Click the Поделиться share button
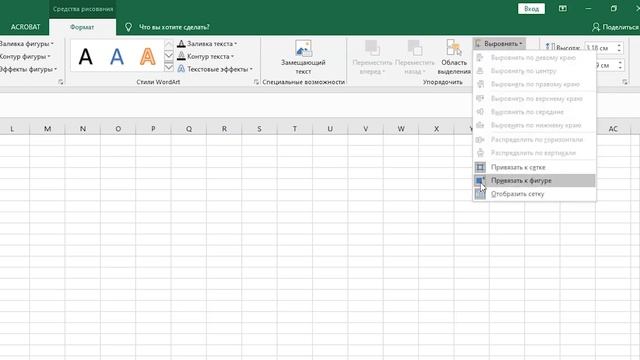The height and width of the screenshot is (360, 640). 616,27
